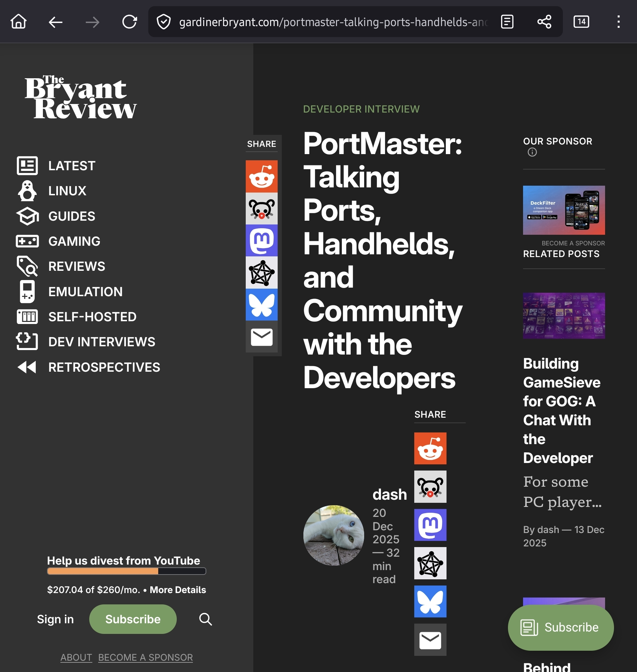The height and width of the screenshot is (672, 637).
Task: Share to Lemmy from the bar left of the headline
Action: coord(262,208)
